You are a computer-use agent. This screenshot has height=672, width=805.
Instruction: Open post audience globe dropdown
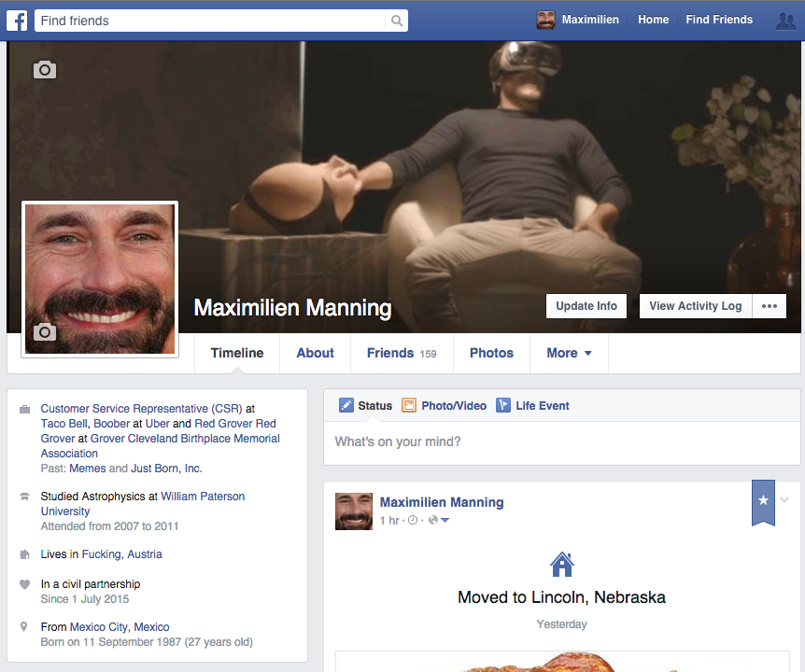[x=439, y=520]
